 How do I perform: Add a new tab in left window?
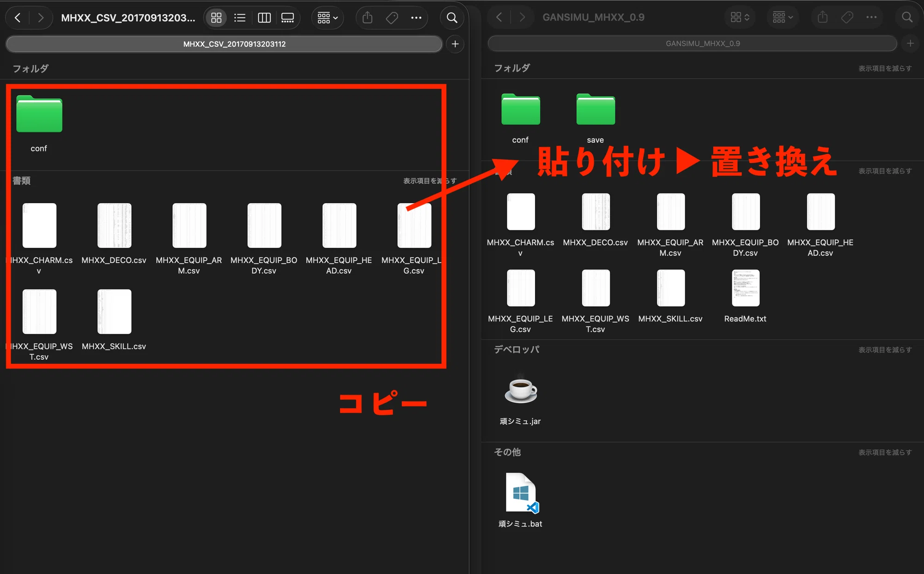(x=455, y=44)
